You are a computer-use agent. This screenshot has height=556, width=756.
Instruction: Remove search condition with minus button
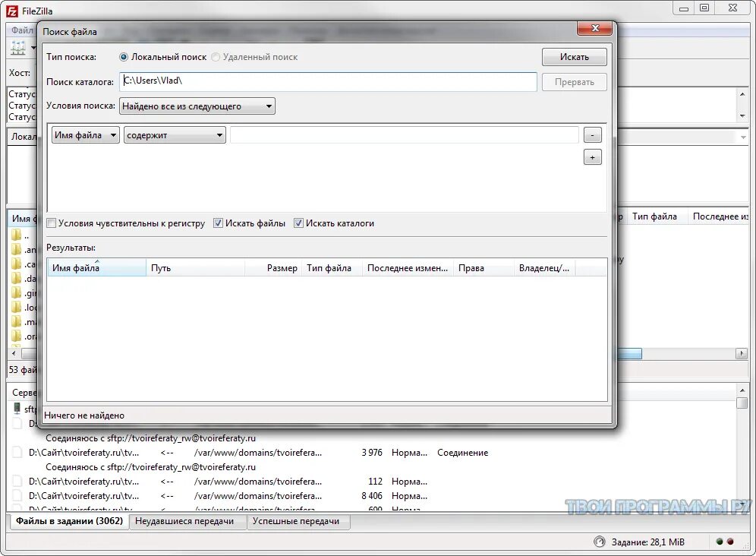tap(593, 135)
